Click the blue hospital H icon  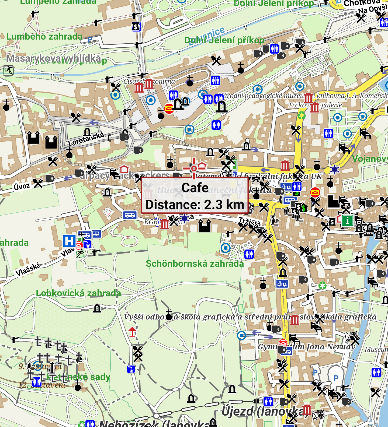69,241
